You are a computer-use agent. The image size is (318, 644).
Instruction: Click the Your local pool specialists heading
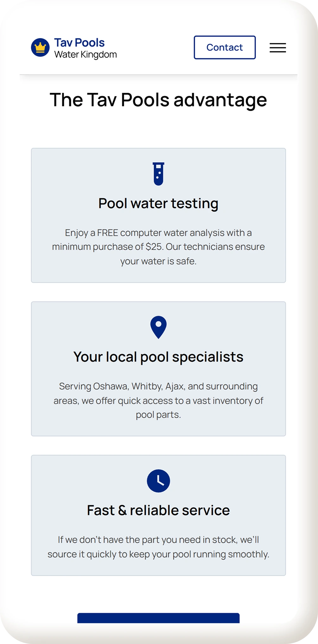158,357
